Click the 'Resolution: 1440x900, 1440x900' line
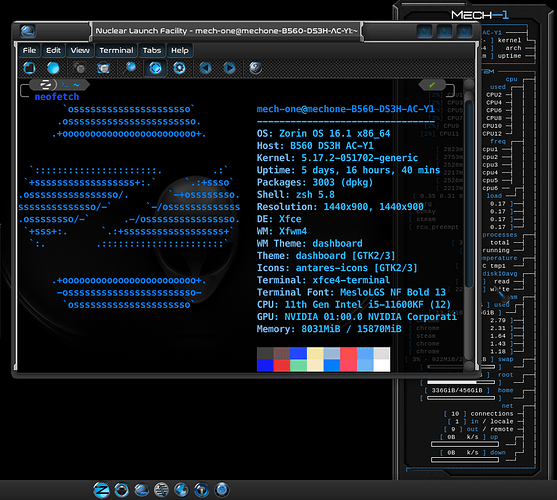Image resolution: width=557 pixels, height=500 pixels. pos(340,207)
